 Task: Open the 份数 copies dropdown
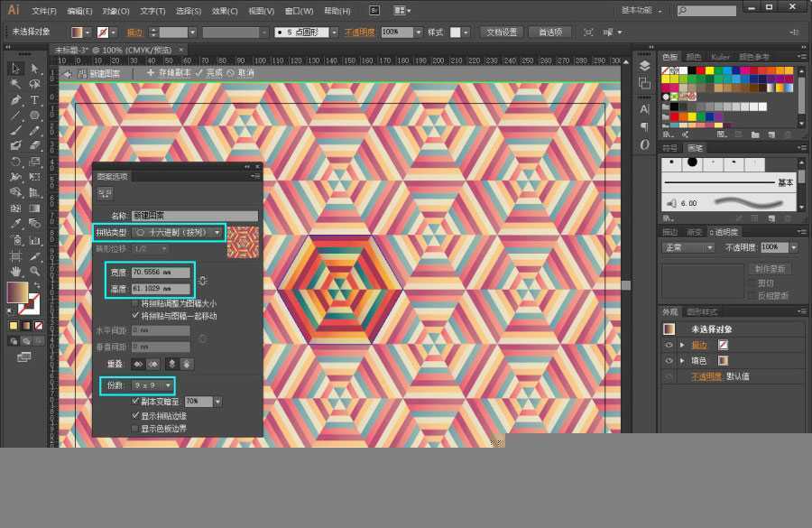tap(152, 385)
